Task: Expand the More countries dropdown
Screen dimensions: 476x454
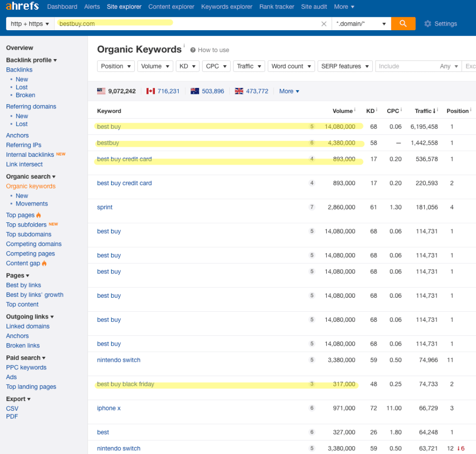Action: tap(289, 91)
